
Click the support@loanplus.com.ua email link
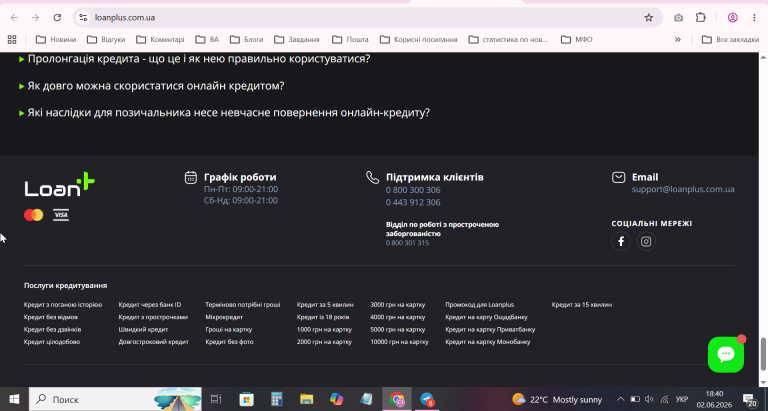(x=683, y=190)
